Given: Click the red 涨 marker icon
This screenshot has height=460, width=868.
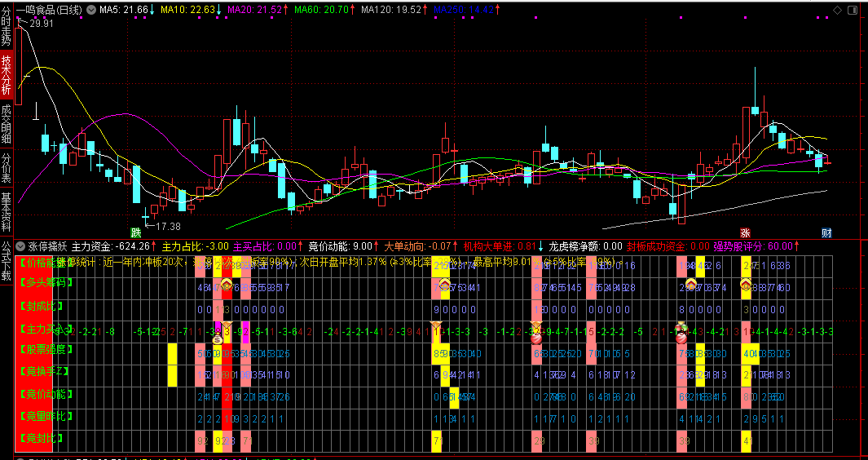Looking at the screenshot, I should point(745,232).
